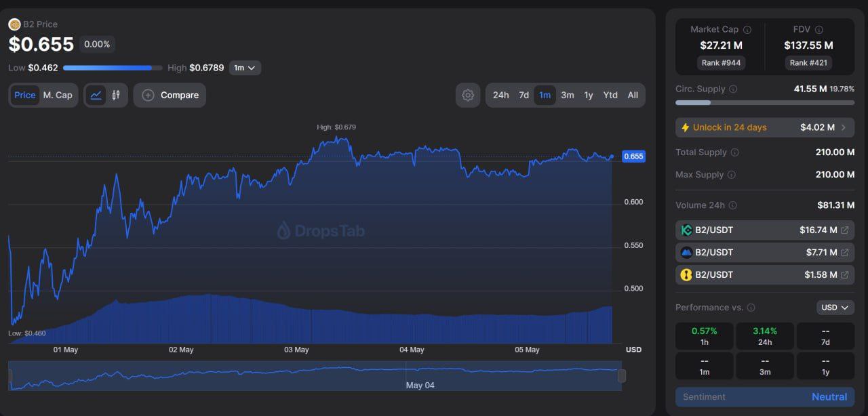Click the plus icon beside Compare
Image resolution: width=868 pixels, height=416 pixels.
coord(148,96)
